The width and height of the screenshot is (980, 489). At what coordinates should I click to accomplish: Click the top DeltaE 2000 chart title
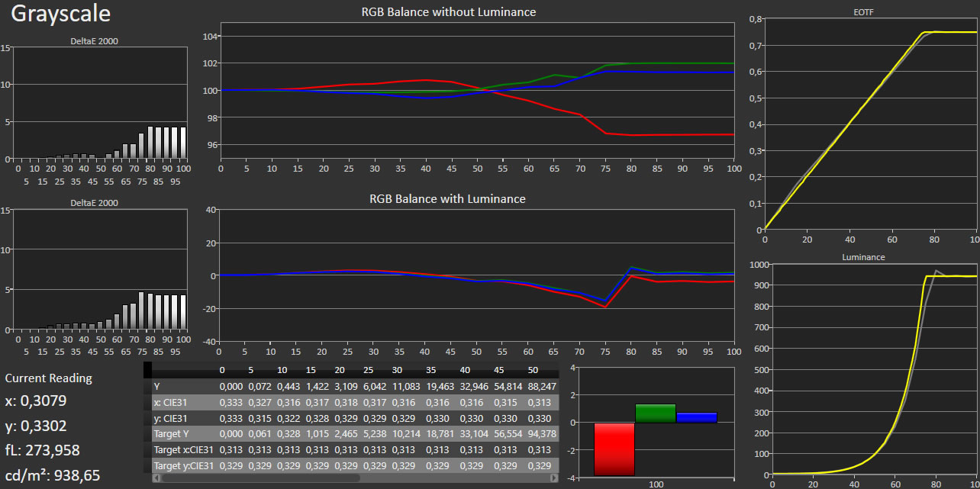[94, 41]
